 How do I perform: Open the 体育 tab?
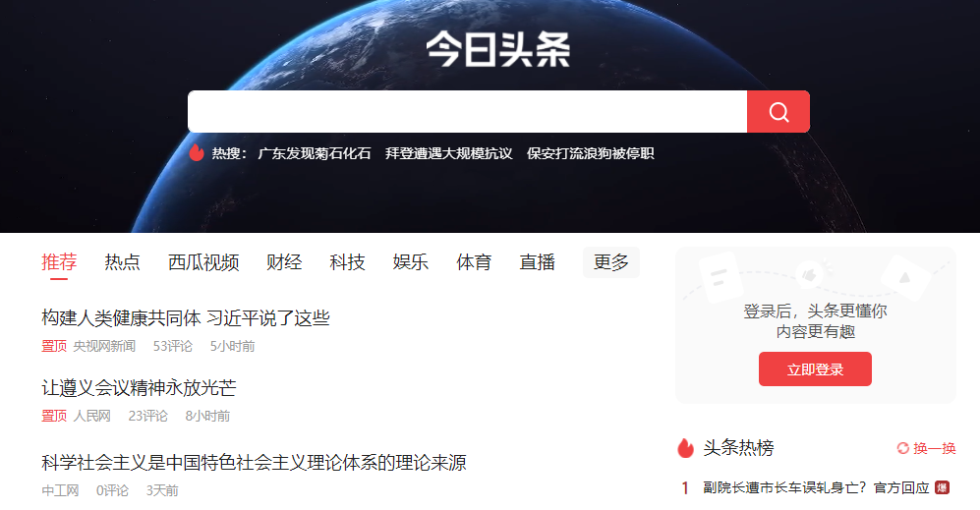point(474,261)
